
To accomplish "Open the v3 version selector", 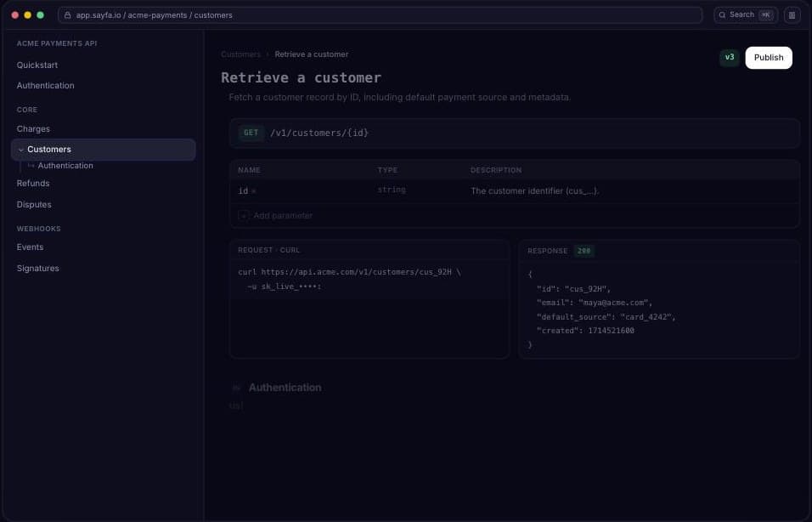I will 729,58.
